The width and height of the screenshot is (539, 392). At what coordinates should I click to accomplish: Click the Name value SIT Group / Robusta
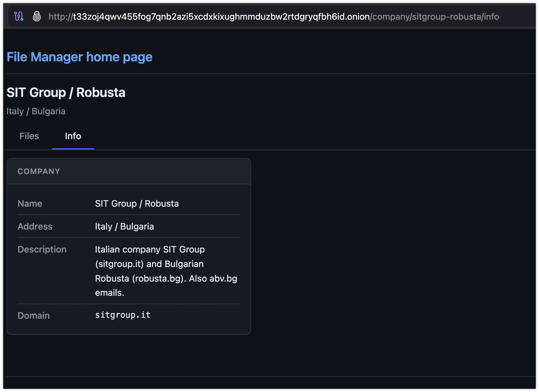(137, 204)
